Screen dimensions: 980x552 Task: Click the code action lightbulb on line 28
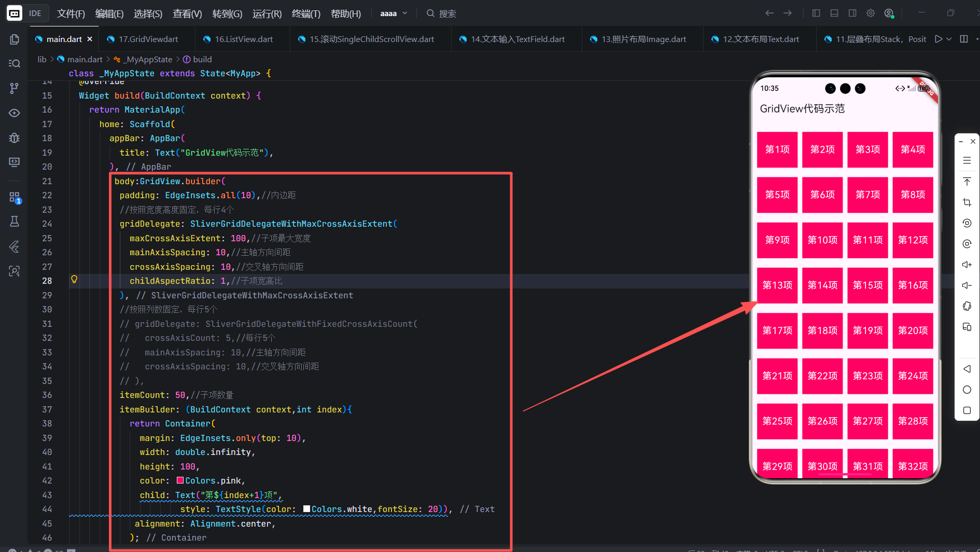(x=74, y=280)
